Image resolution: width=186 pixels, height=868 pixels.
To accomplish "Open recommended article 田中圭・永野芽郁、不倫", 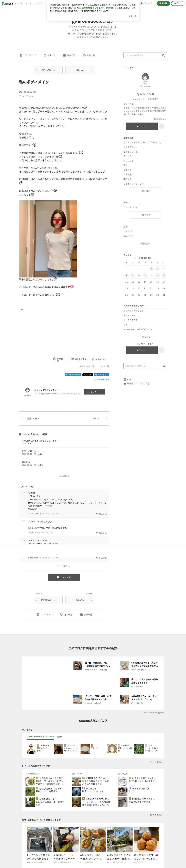I will (x=93, y=666).
